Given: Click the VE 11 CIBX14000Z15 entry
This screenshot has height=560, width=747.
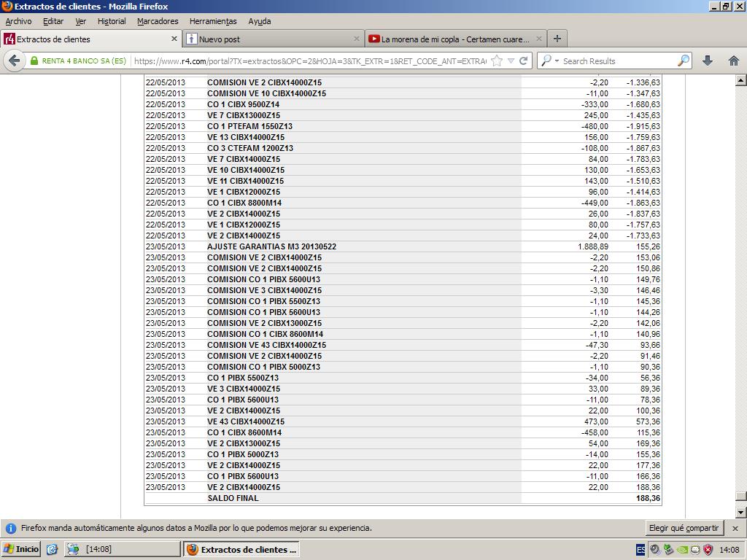Looking at the screenshot, I should tap(245, 181).
